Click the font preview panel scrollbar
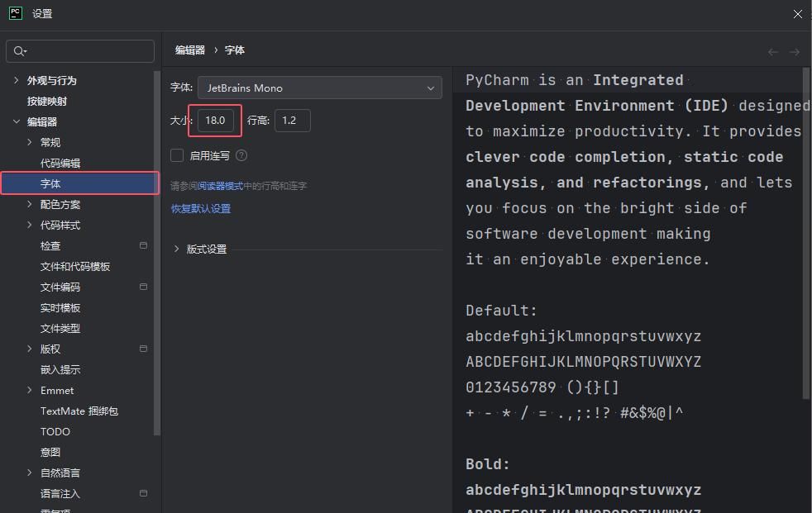The height and width of the screenshot is (513, 812). tap(806, 231)
